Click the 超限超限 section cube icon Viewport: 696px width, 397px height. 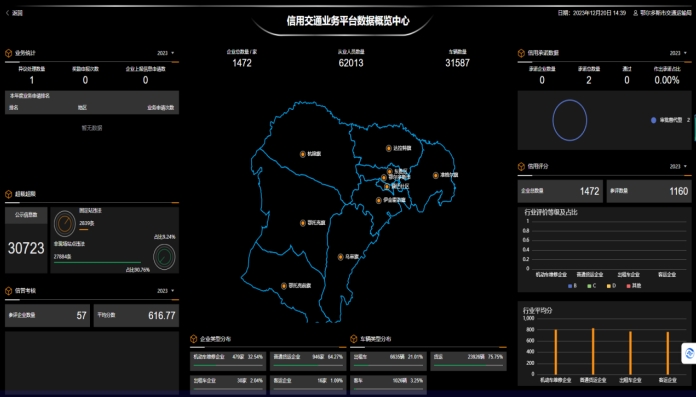[8, 194]
